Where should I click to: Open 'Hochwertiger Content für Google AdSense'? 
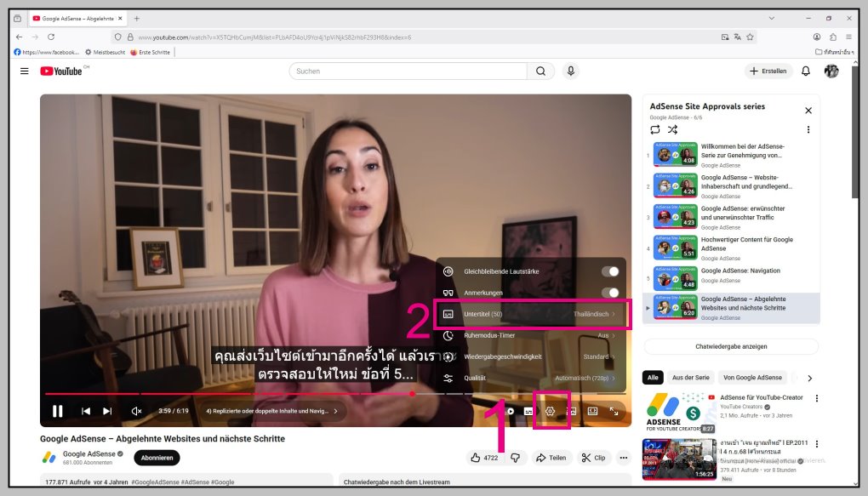[x=731, y=248]
